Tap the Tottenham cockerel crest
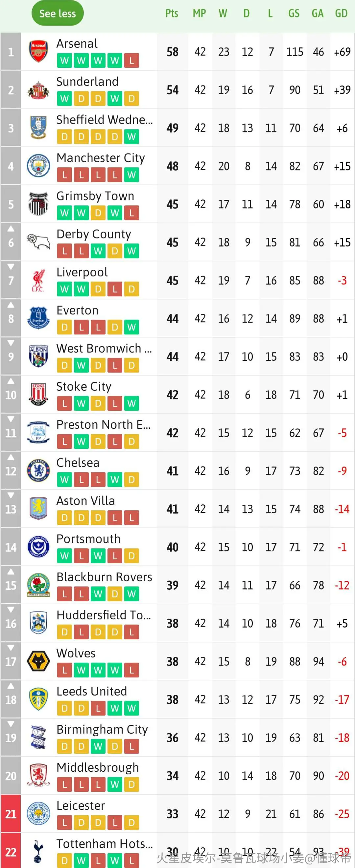The width and height of the screenshot is (355, 868). pyautogui.click(x=38, y=851)
